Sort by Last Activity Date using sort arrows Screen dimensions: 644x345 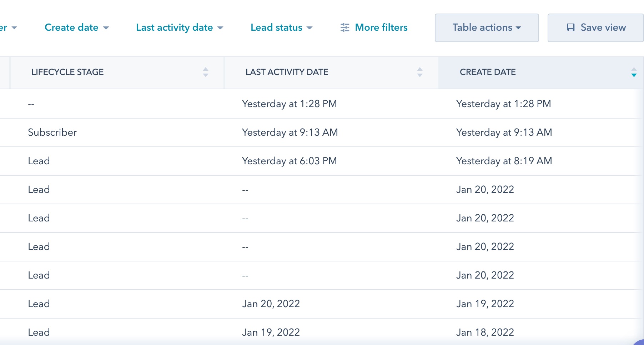pos(419,72)
